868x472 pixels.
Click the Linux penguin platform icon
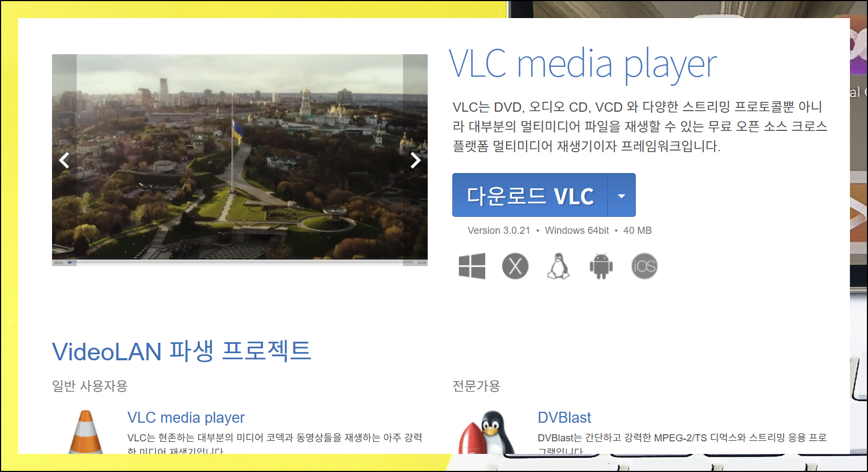(558, 266)
